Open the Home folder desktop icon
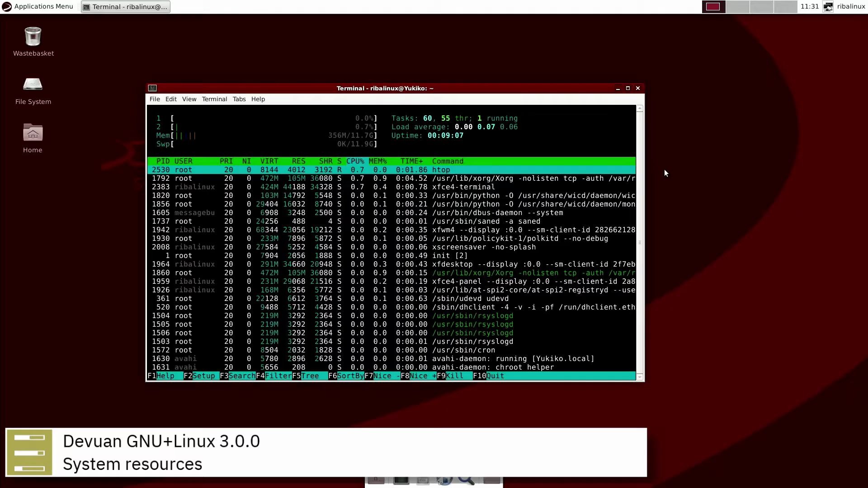 pos(33,138)
